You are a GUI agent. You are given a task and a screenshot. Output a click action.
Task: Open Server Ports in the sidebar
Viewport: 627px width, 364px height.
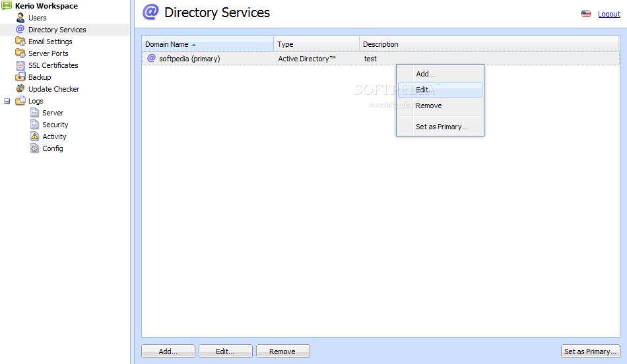(48, 53)
